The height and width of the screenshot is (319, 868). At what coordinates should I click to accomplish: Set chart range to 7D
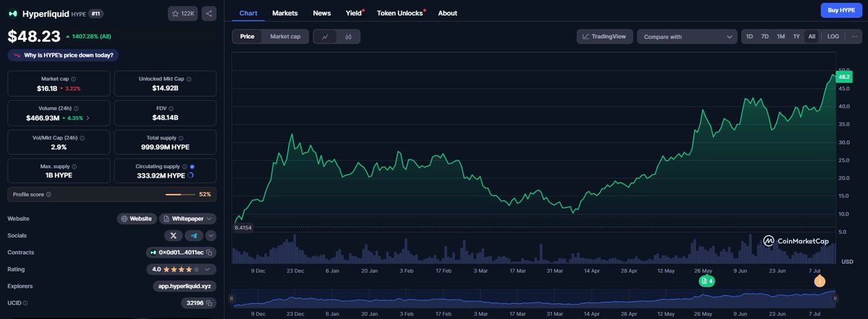(x=765, y=37)
